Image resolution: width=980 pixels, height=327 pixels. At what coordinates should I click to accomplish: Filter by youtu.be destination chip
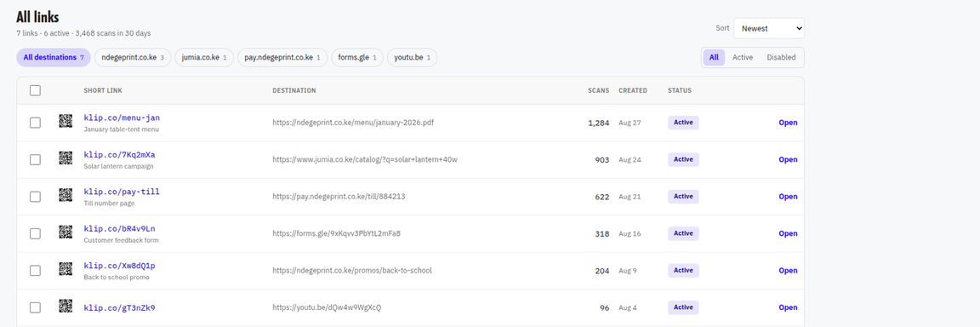coord(413,58)
